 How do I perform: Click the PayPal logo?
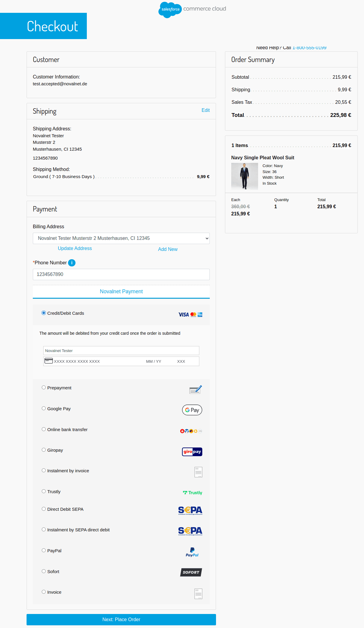click(192, 552)
